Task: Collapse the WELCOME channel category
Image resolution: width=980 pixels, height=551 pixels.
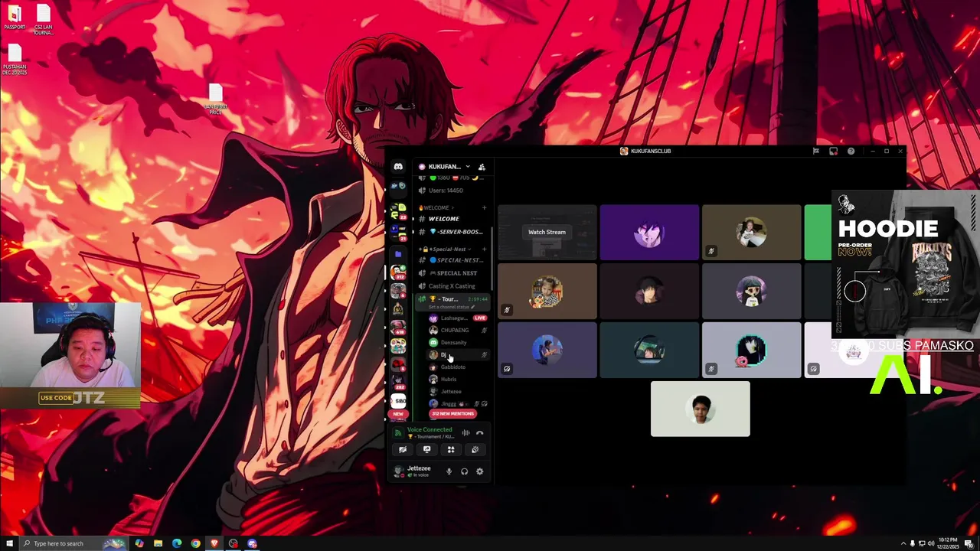Action: (x=436, y=207)
